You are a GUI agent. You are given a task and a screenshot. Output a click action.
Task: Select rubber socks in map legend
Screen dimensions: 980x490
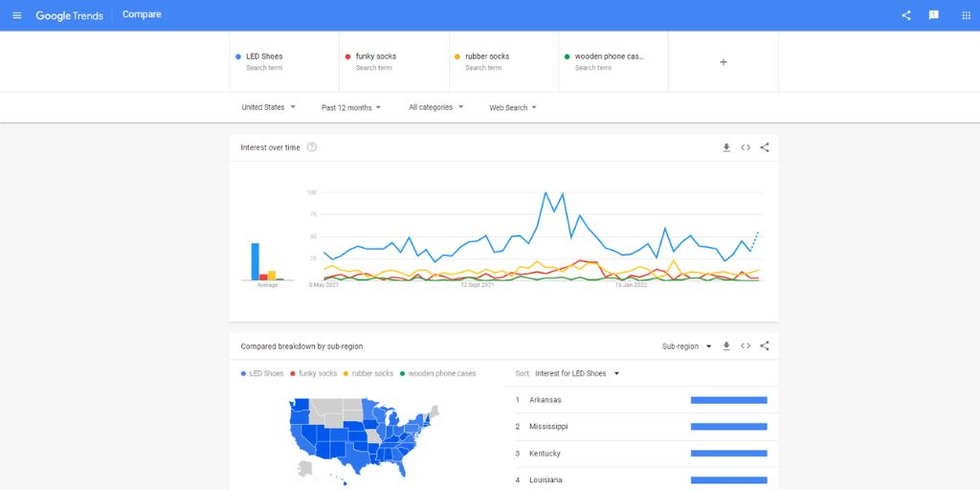click(368, 374)
